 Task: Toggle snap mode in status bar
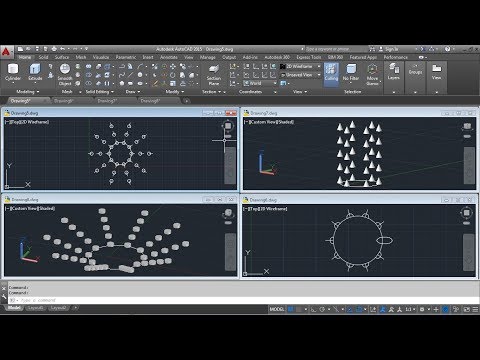click(x=299, y=309)
